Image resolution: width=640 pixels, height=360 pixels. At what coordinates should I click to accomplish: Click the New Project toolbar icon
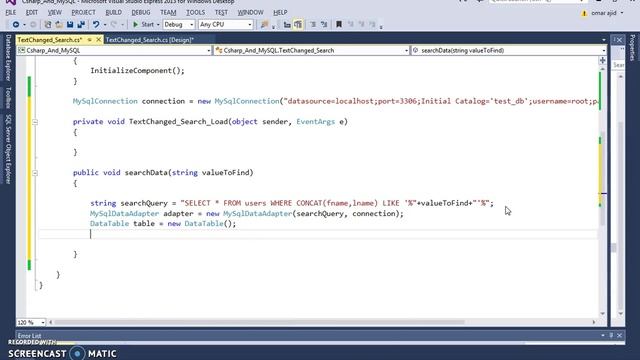point(48,25)
